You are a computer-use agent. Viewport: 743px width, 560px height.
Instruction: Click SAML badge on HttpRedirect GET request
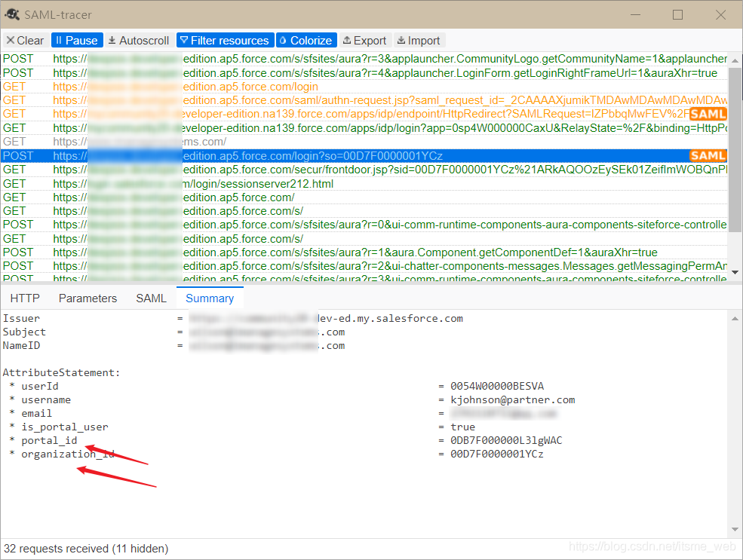pos(708,114)
